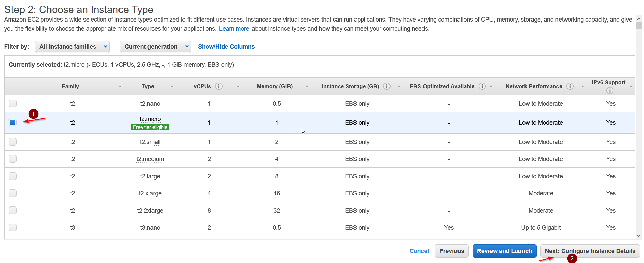
Task: Open the Learn more link
Action: pos(234,29)
